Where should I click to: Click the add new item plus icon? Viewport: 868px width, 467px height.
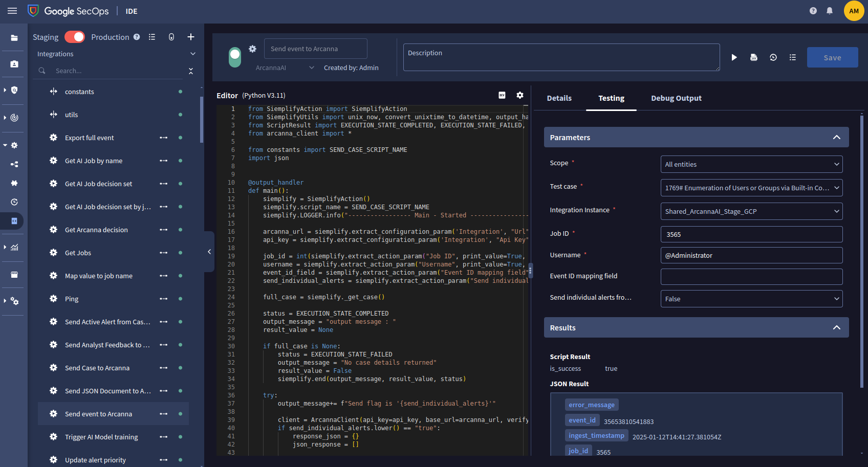click(x=191, y=37)
